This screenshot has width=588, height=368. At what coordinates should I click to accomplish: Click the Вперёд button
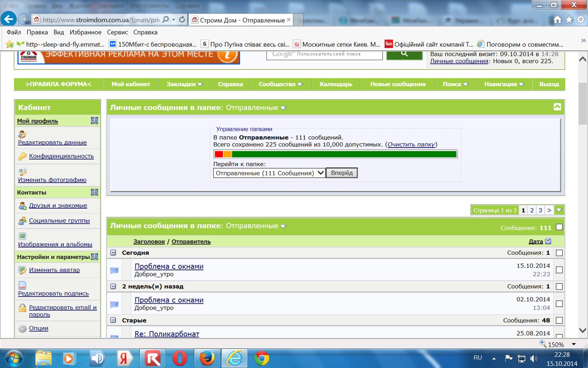pyautogui.click(x=342, y=173)
